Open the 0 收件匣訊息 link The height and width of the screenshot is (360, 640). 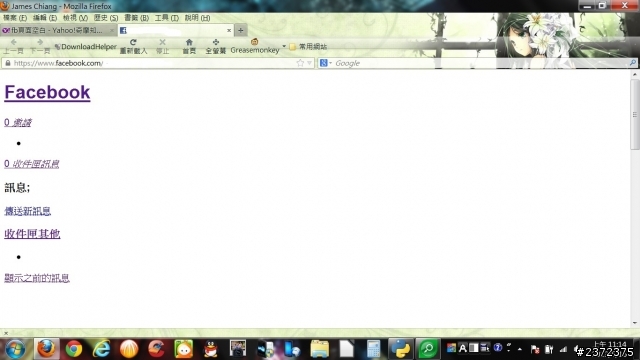31,164
